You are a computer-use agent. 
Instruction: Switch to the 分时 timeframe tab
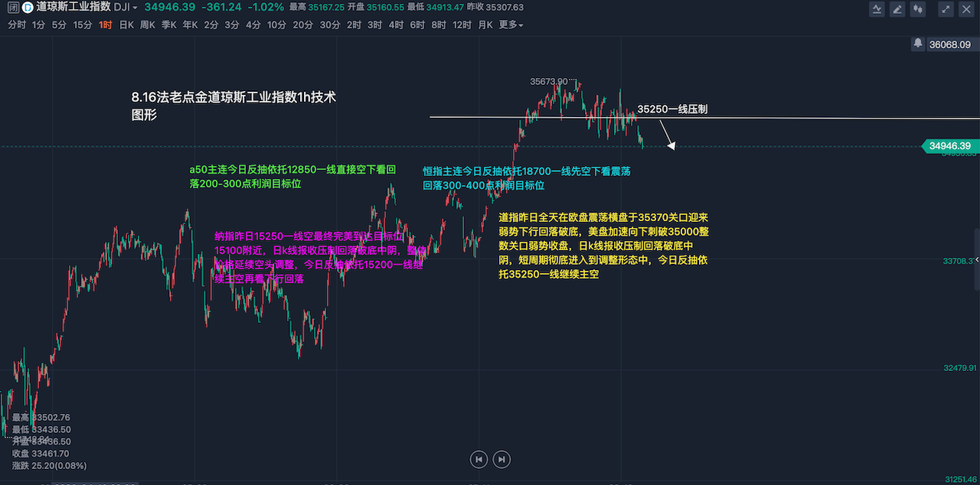pos(16,24)
